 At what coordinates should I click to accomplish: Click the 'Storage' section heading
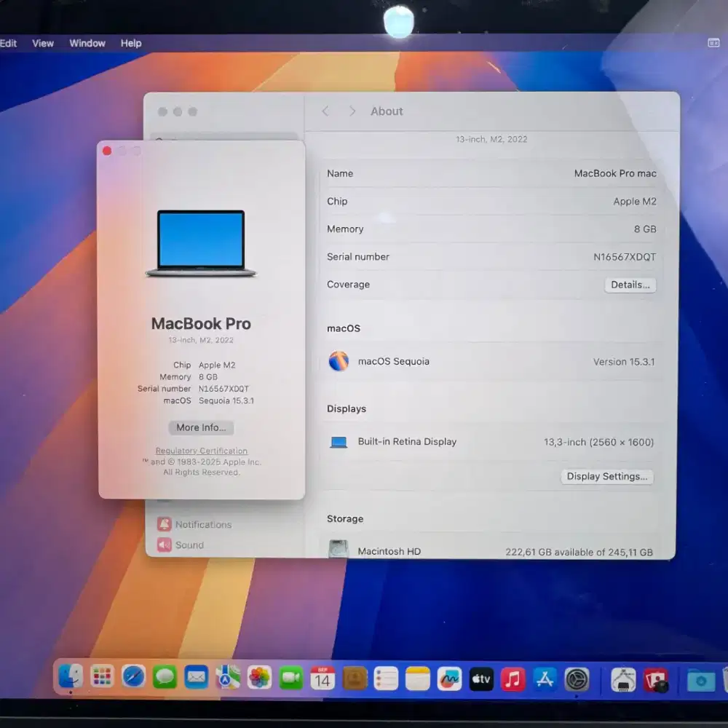pos(345,518)
